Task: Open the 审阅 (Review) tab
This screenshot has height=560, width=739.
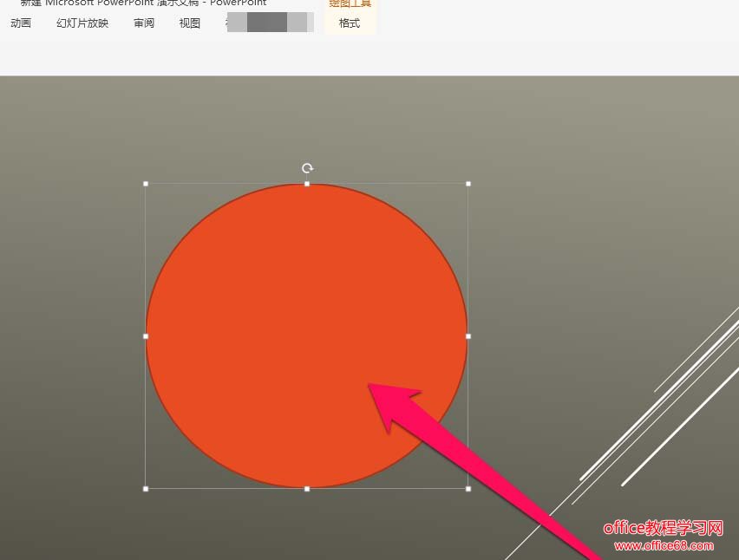Action: click(144, 23)
